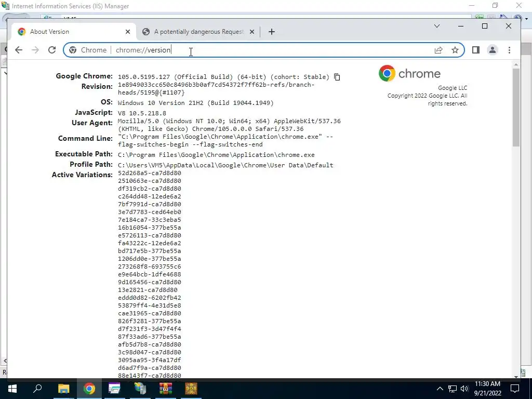This screenshot has width=532, height=399.
Task: Open Chrome's three-dot menu
Action: click(x=509, y=50)
